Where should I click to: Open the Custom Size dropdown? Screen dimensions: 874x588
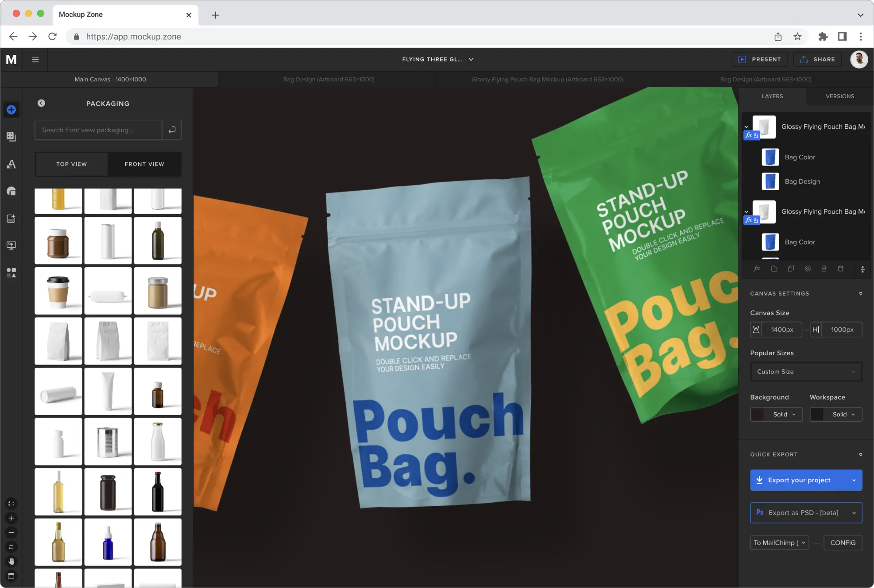pos(806,372)
